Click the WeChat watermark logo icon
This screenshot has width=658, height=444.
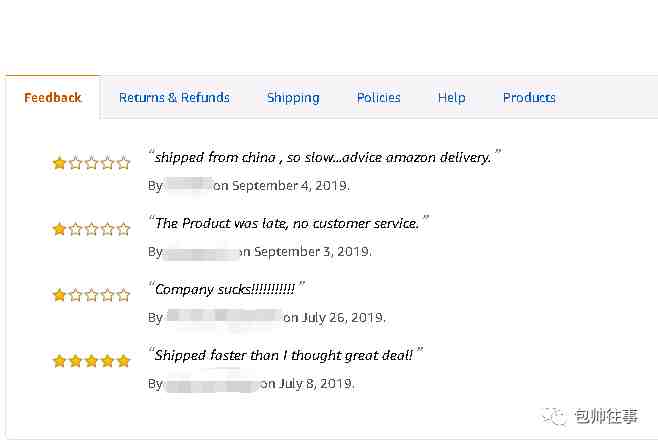click(x=554, y=416)
